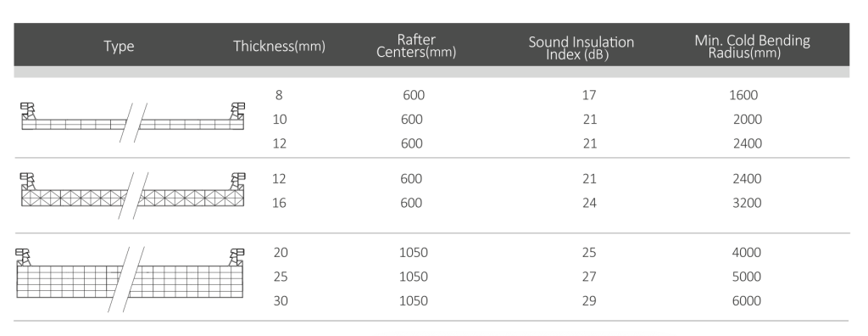Click the 25 mm thickness value
This screenshot has height=336, width=868.
point(280,277)
